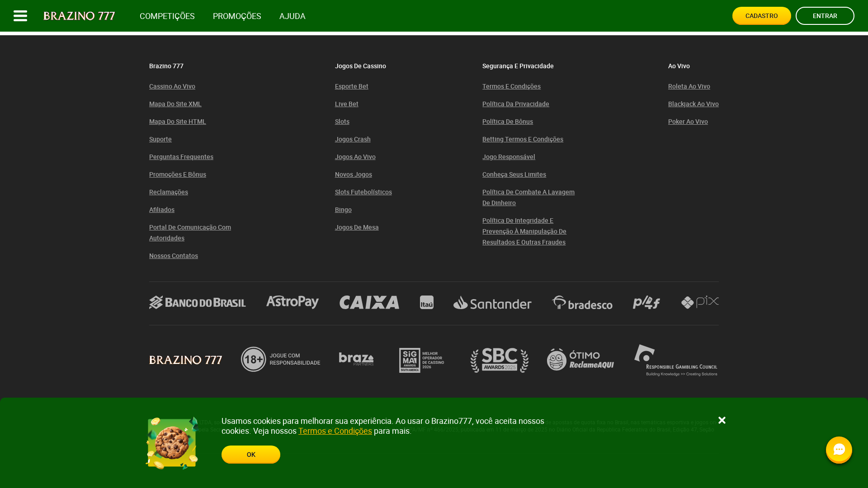Open the Blackjack Ao Vivo link
This screenshot has width=868, height=488.
click(x=693, y=104)
